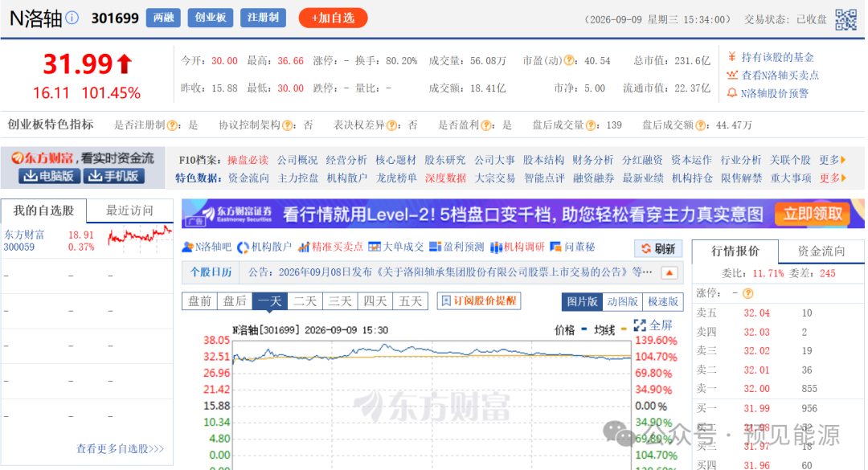
Task: Click the 盘后成交量 help question icon
Action: [x=591, y=125]
